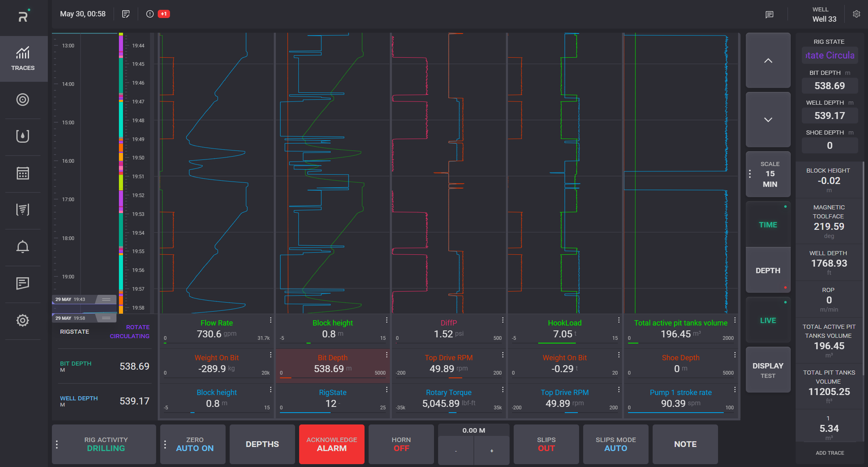Open the Traces view in sidebar
Viewport: 868px width, 467px height.
pyautogui.click(x=23, y=58)
